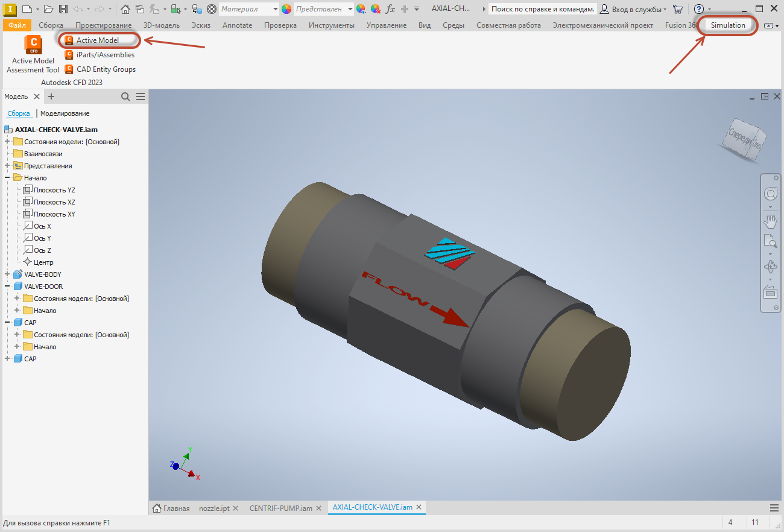Open the Zoom tool on the navigation bar
This screenshot has height=532, width=784.
point(771,241)
